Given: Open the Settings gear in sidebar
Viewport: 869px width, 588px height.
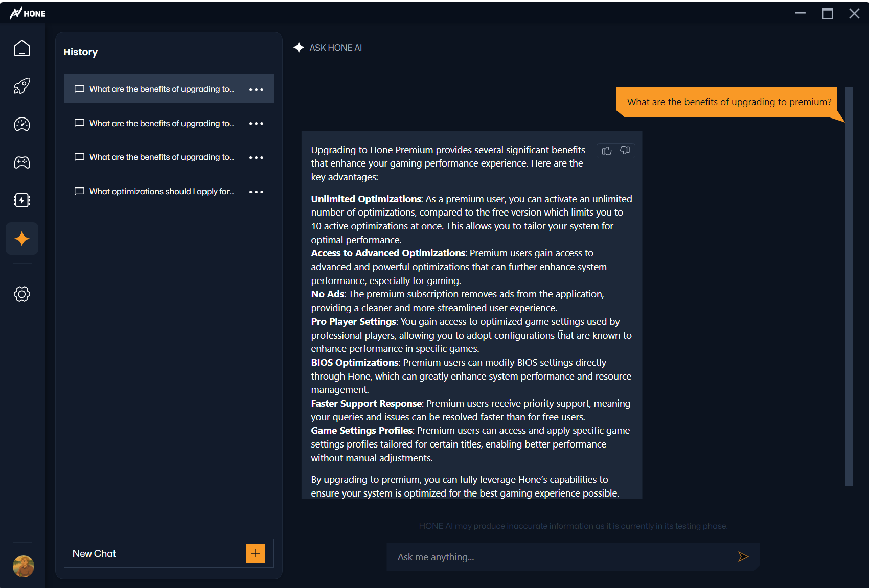Looking at the screenshot, I should (x=22, y=294).
